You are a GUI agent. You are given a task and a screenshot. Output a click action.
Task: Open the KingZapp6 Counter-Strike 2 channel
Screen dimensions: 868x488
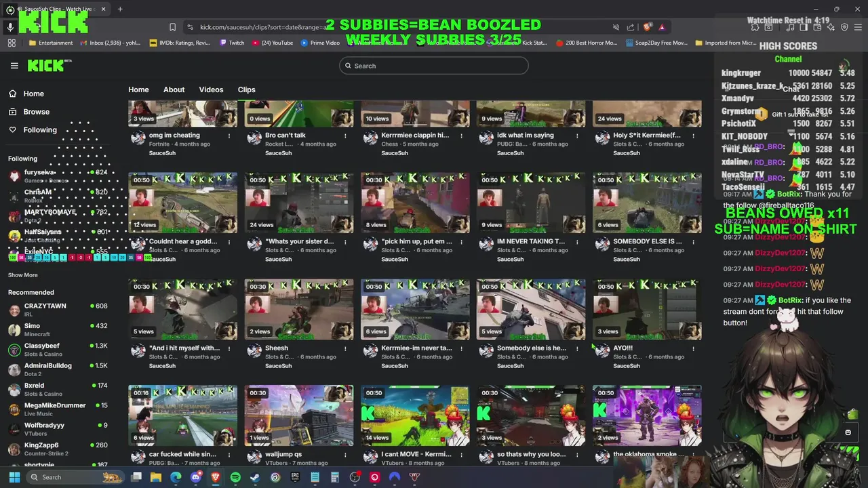click(58, 449)
